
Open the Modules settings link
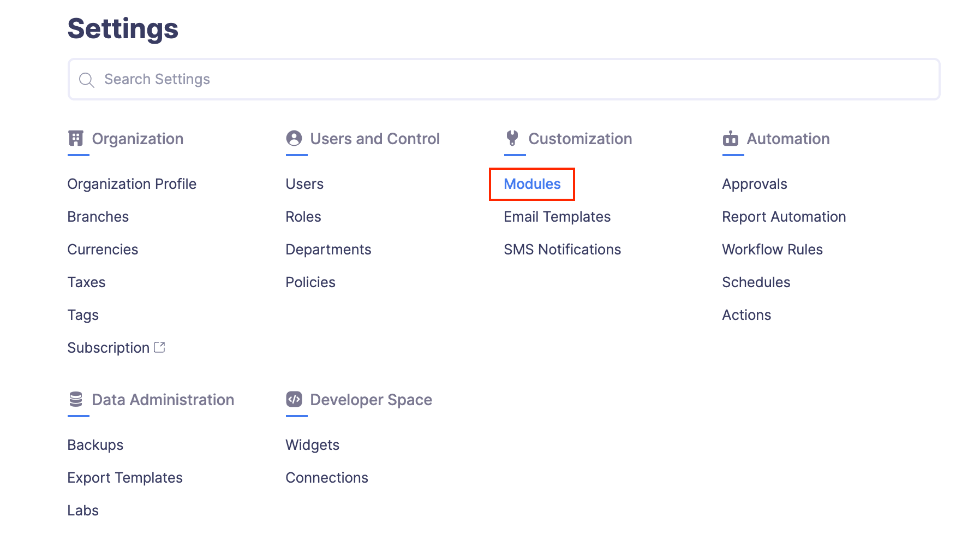tap(532, 184)
